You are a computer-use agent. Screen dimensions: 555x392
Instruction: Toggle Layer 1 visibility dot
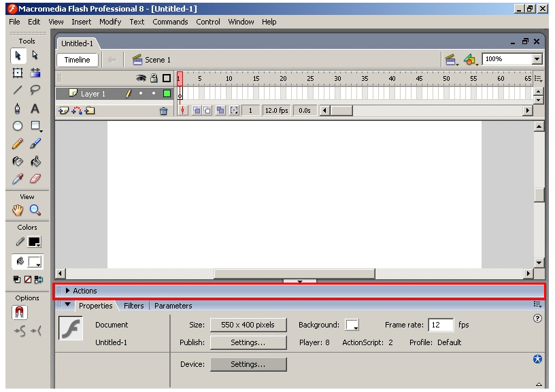141,93
